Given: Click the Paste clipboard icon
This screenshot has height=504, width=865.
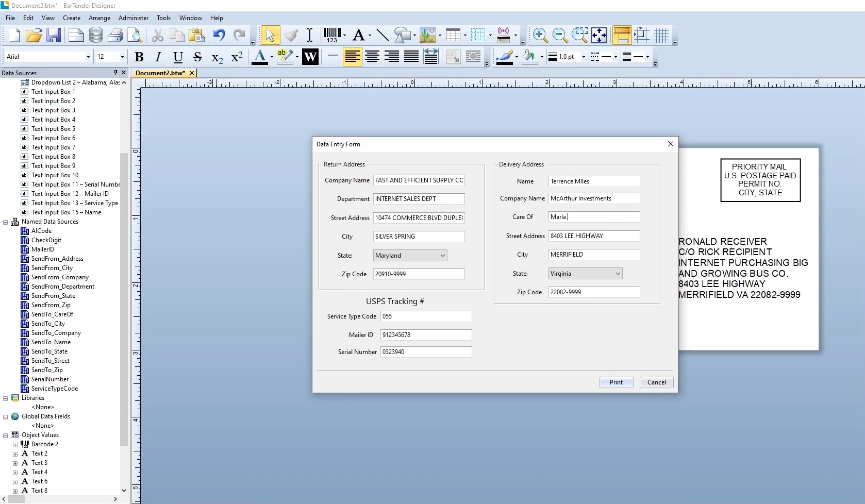Looking at the screenshot, I should tap(197, 35).
